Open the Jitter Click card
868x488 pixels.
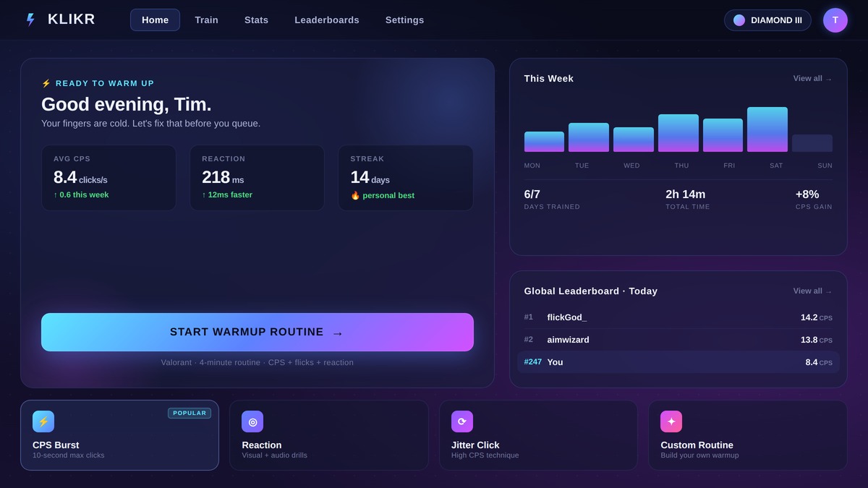538,435
